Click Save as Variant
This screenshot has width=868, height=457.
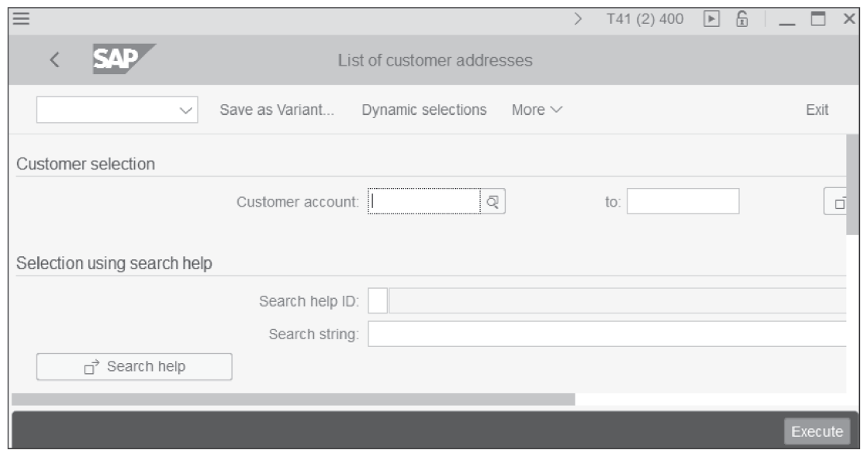pyautogui.click(x=277, y=109)
